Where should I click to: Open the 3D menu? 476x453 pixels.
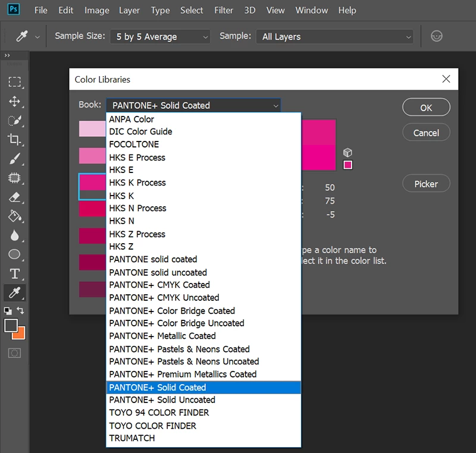tap(250, 10)
